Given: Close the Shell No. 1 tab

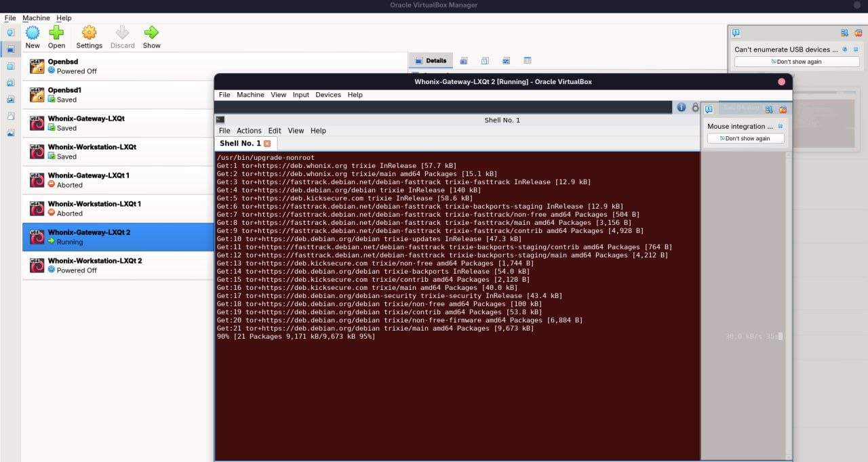Looking at the screenshot, I should coord(267,144).
